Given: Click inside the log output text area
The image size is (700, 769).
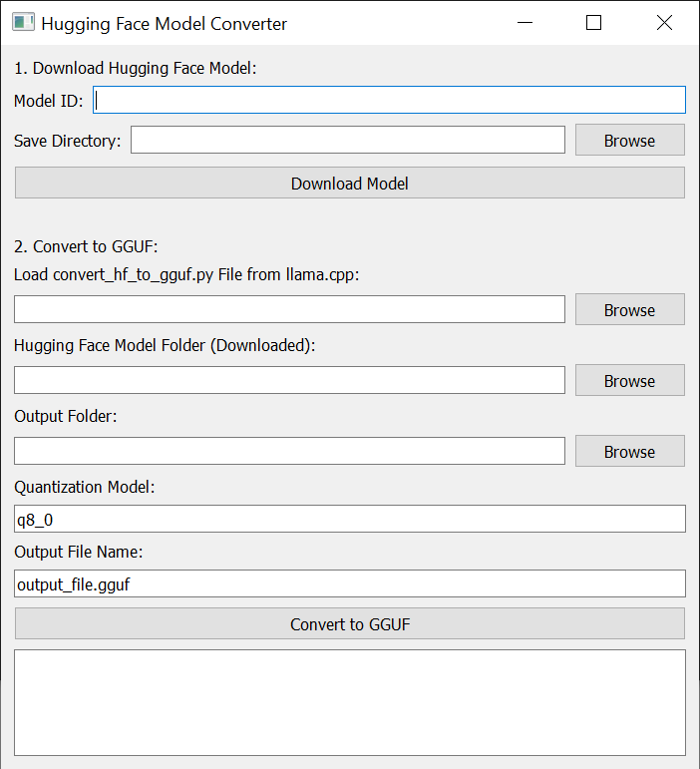Looking at the screenshot, I should point(350,703).
